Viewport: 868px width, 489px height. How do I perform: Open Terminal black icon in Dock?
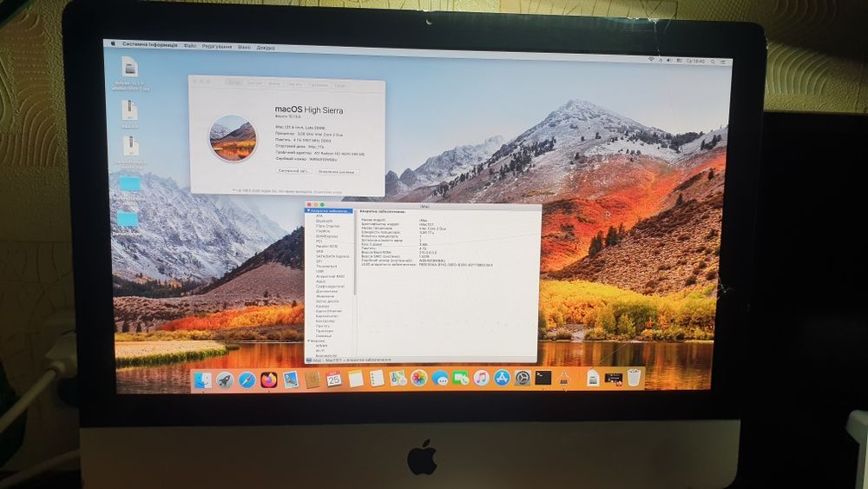pyautogui.click(x=543, y=378)
